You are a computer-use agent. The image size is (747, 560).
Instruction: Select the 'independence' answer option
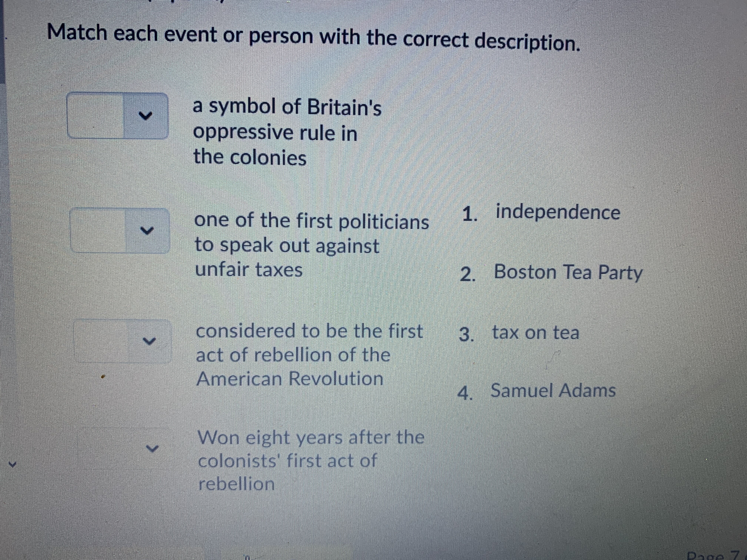pyautogui.click(x=557, y=212)
